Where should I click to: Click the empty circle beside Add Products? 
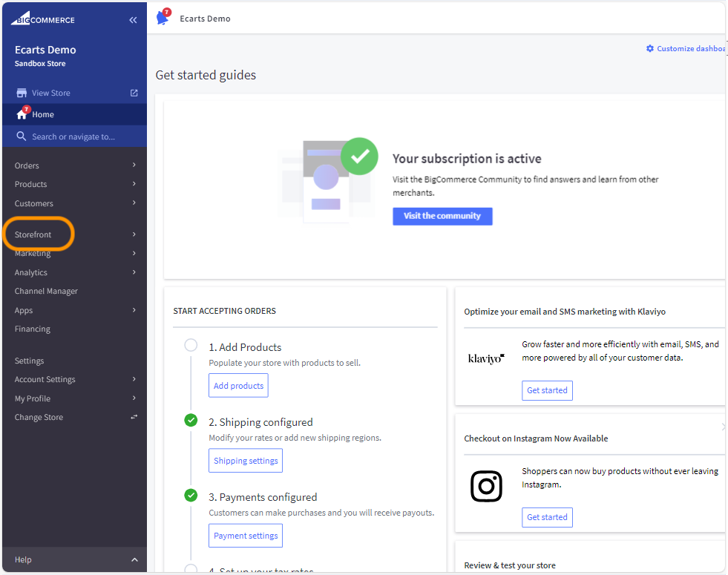[191, 345]
